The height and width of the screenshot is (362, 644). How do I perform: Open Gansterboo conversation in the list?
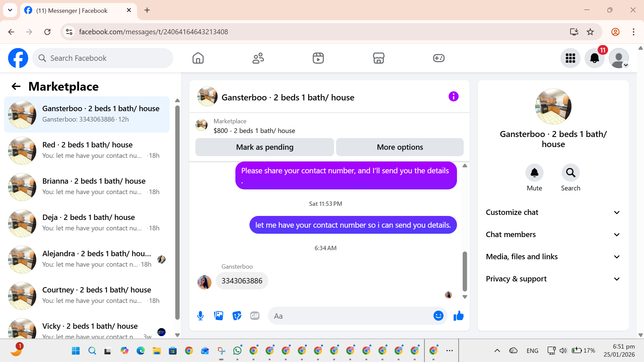(87, 115)
